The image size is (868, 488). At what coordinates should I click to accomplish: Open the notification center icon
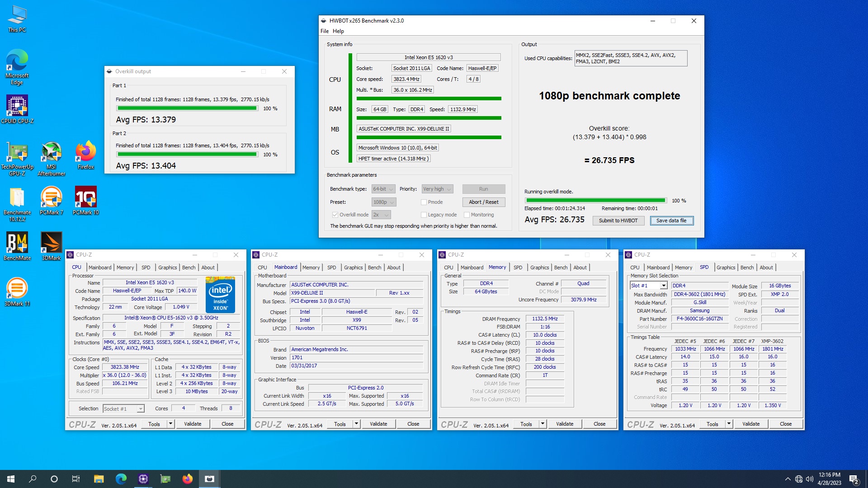point(854,479)
